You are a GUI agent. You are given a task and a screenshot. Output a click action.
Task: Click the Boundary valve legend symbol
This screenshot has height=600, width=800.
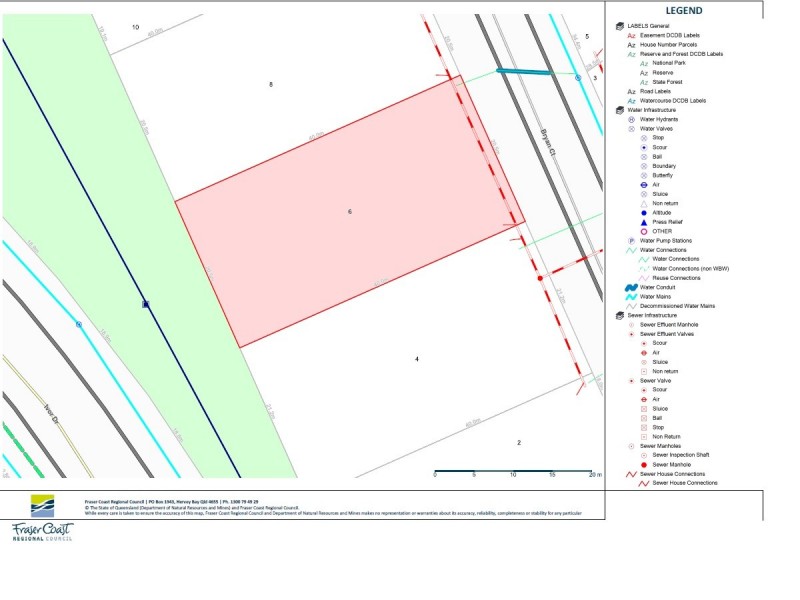click(x=644, y=166)
